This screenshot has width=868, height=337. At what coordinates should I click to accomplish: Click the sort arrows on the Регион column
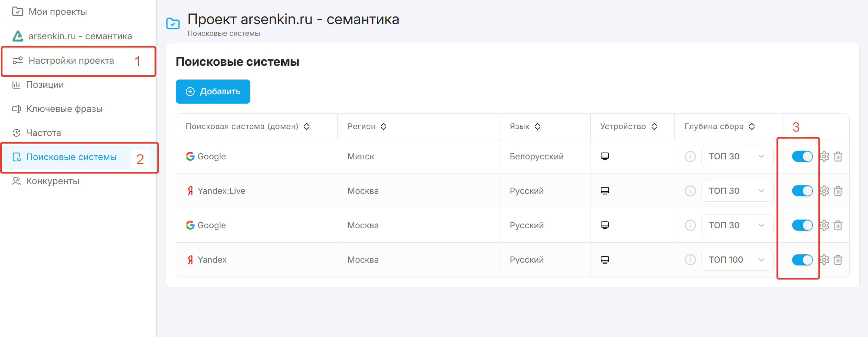[384, 127]
